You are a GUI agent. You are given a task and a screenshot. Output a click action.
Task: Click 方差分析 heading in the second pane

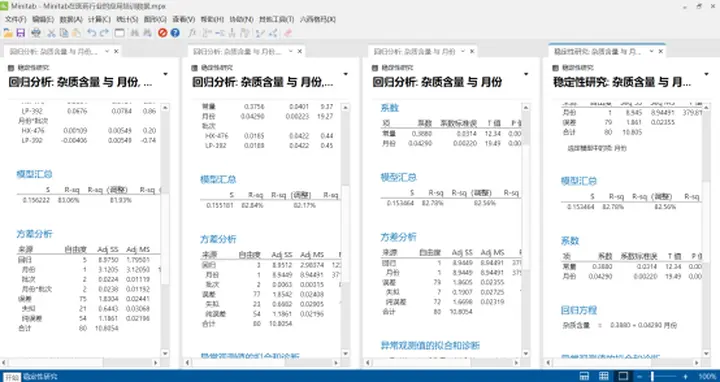pos(218,239)
